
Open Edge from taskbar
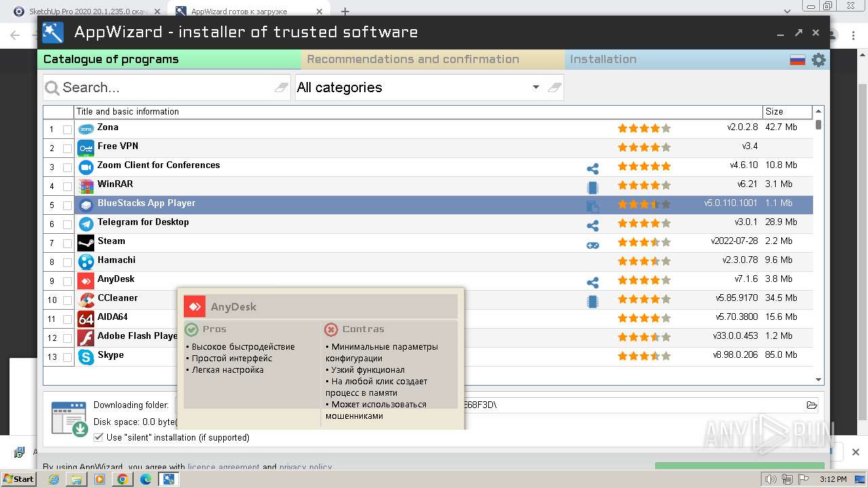pos(145,479)
